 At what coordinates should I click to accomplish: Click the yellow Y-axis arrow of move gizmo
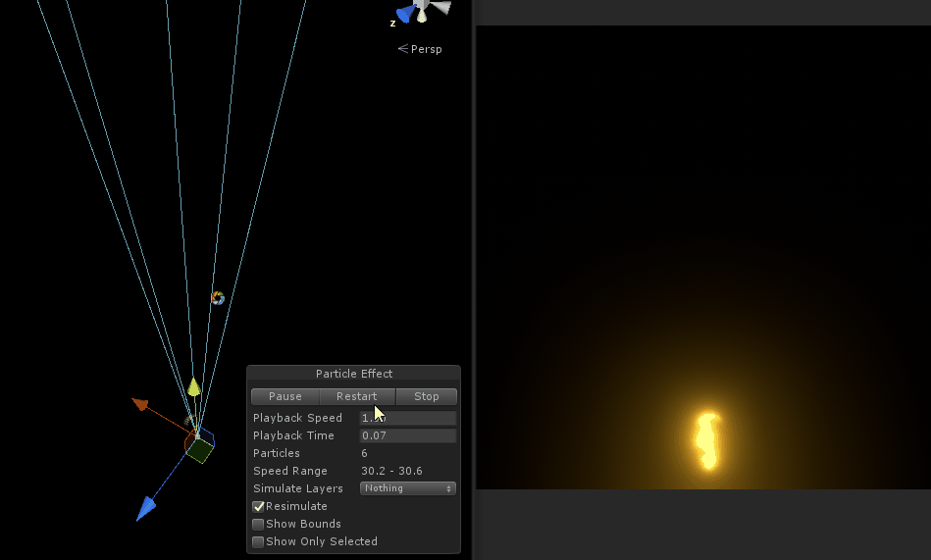(194, 386)
